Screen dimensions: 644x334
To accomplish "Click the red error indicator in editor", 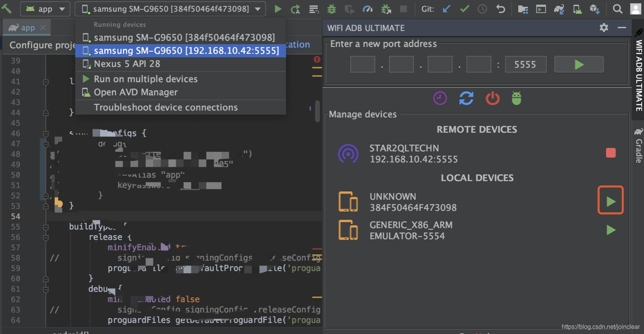I will (317, 60).
